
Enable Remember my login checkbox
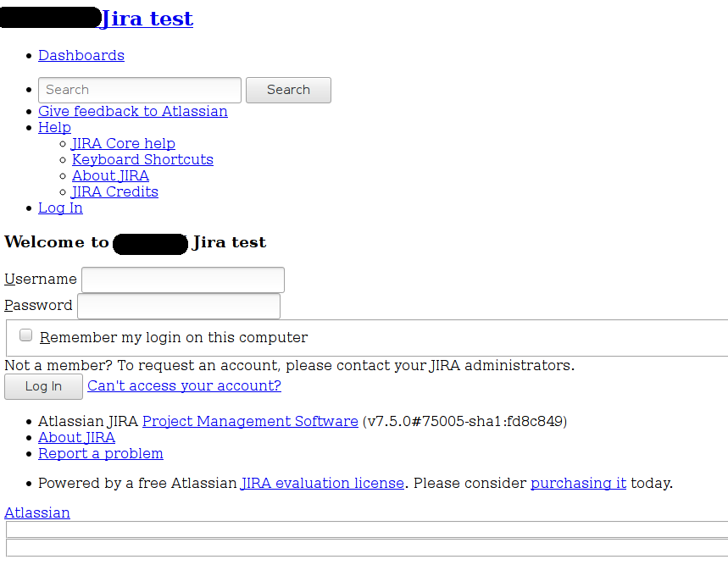[x=26, y=335]
